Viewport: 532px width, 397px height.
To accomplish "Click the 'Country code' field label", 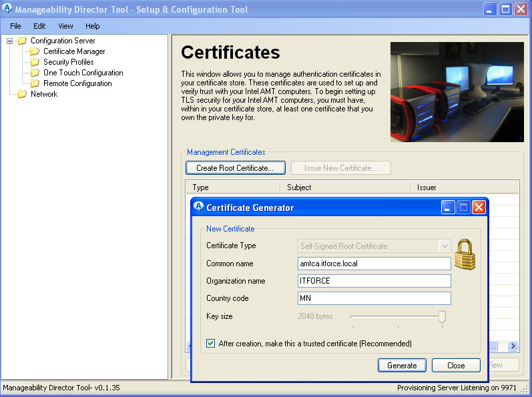I will 228,298.
